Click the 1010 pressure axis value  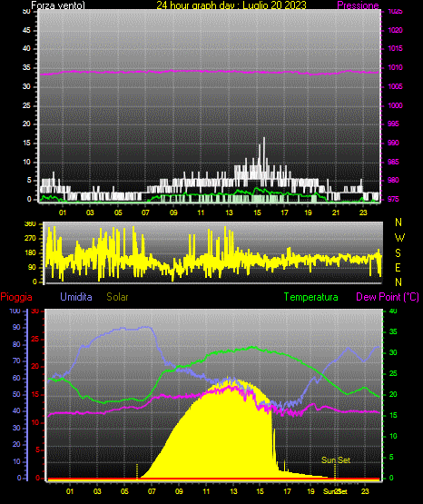pos(395,67)
